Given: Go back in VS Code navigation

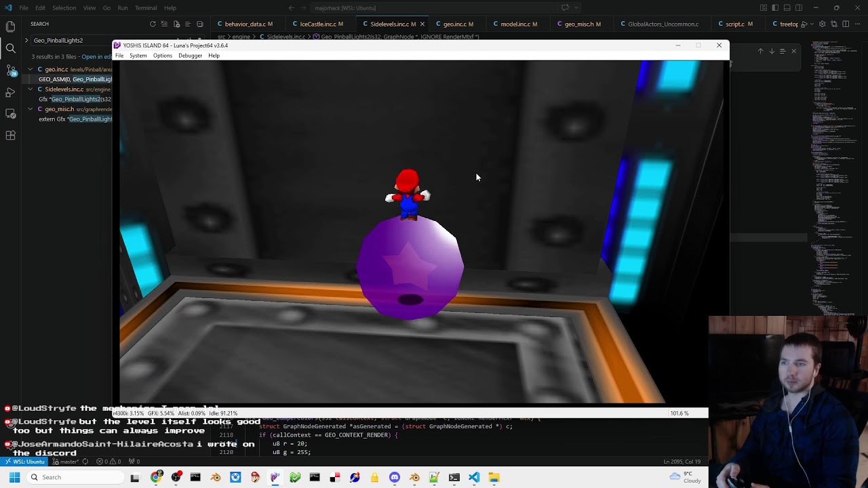Looking at the screenshot, I should [291, 8].
